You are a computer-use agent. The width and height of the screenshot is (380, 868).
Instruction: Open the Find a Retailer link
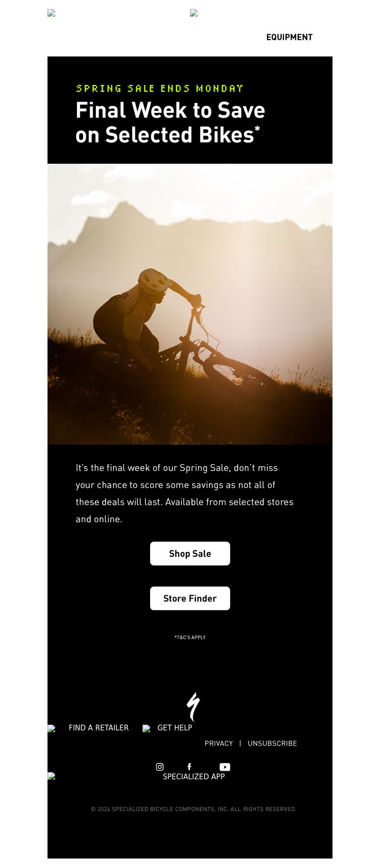[x=99, y=728]
